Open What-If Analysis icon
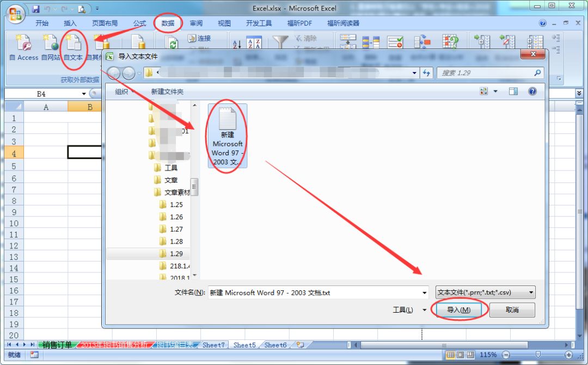588x365 pixels. [x=450, y=41]
